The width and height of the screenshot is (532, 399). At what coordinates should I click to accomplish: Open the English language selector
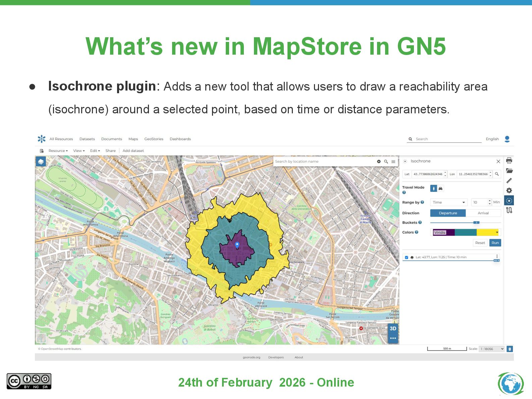coord(492,139)
